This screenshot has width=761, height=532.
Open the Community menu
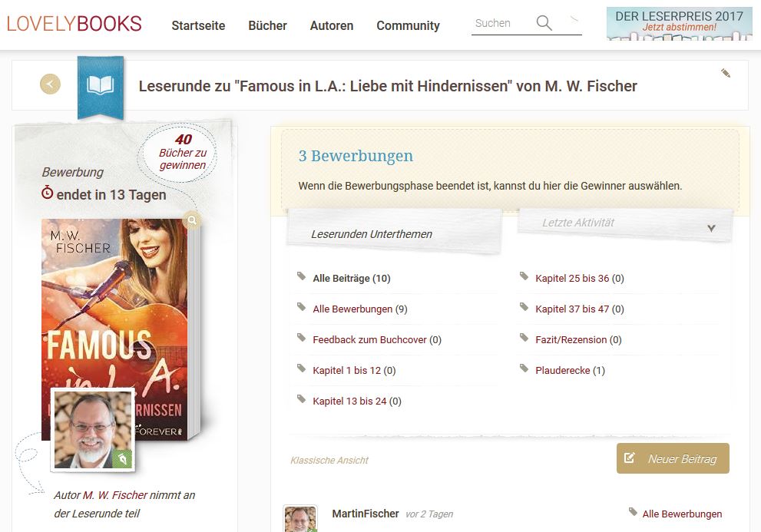[x=409, y=25]
